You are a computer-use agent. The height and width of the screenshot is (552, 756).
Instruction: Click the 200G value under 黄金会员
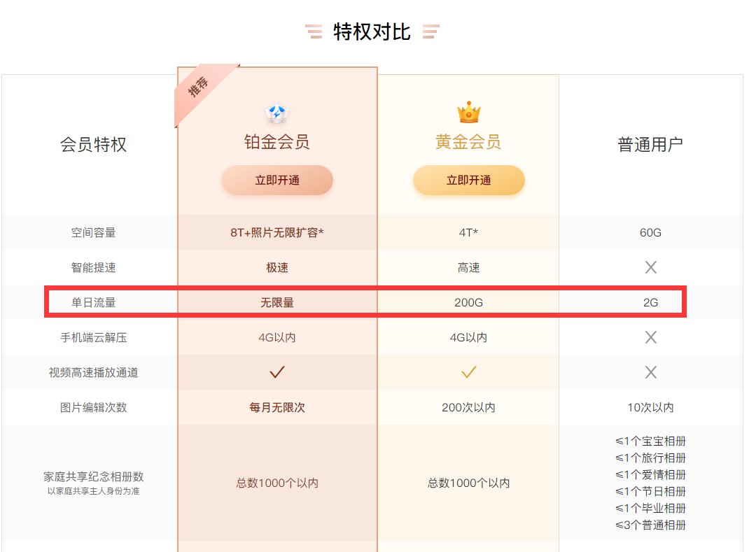coord(468,302)
